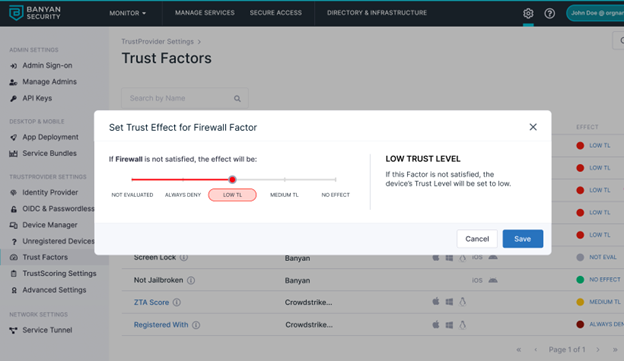Open the Monitor dropdown menu
The image size is (624, 361).
click(128, 13)
